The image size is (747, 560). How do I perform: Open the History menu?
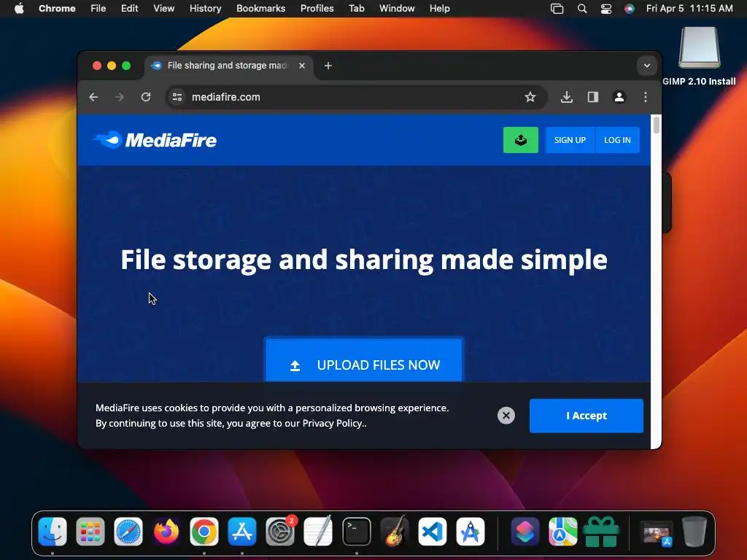205,9
